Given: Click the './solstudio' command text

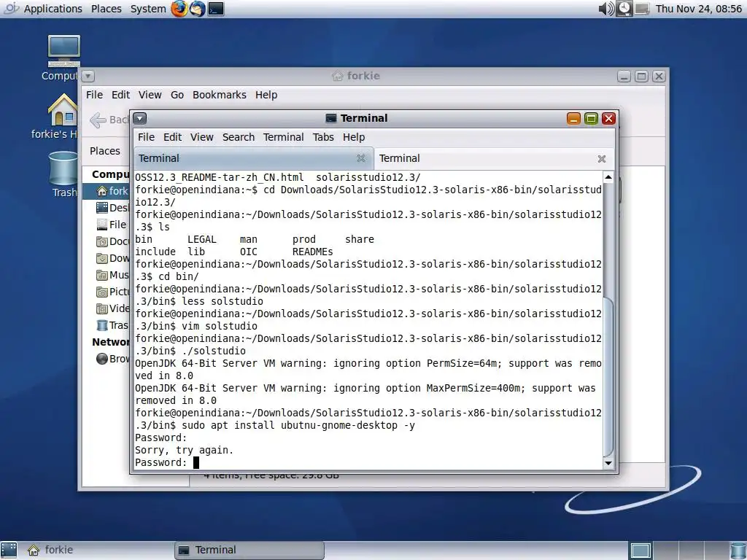Looking at the screenshot, I should tap(214, 351).
